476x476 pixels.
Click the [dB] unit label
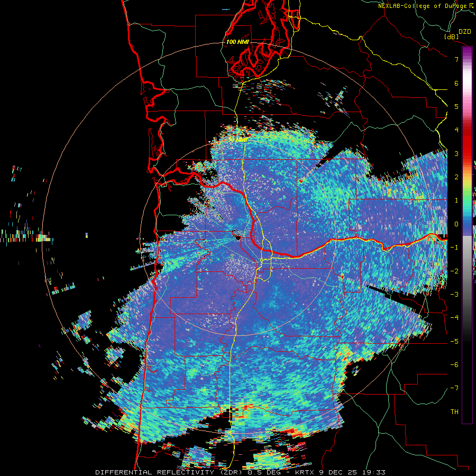coord(452,36)
